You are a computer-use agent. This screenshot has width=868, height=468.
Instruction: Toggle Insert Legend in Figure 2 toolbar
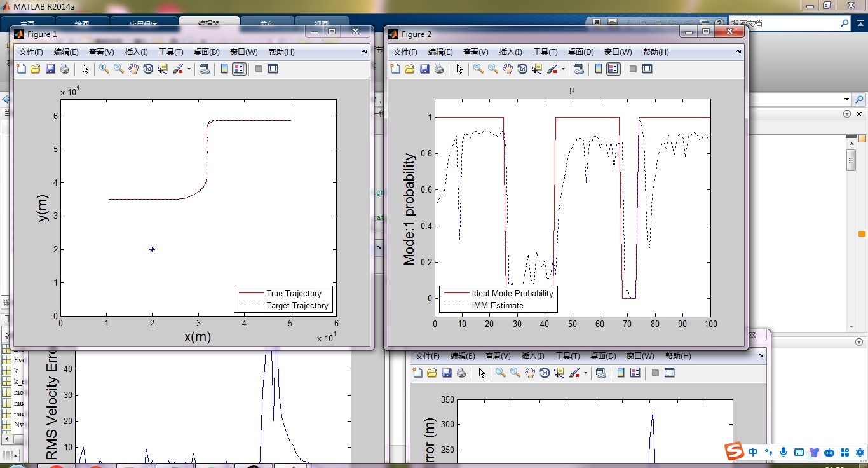click(613, 69)
